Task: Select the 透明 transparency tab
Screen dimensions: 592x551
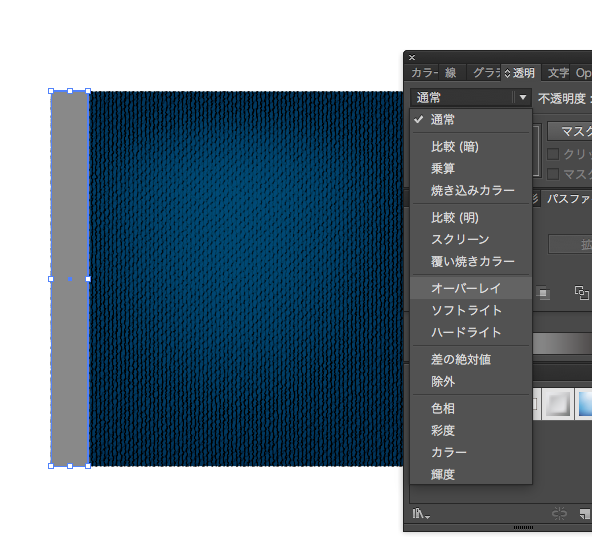Action: point(521,73)
